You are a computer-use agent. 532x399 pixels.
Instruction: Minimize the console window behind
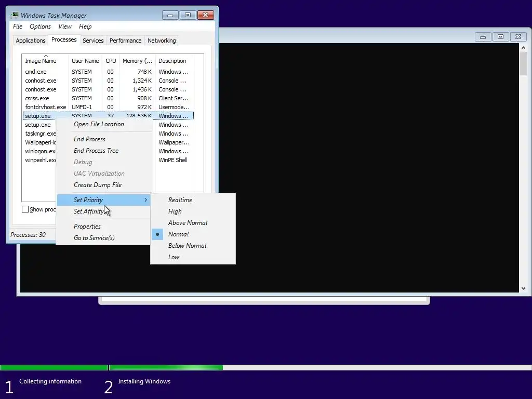(483, 37)
